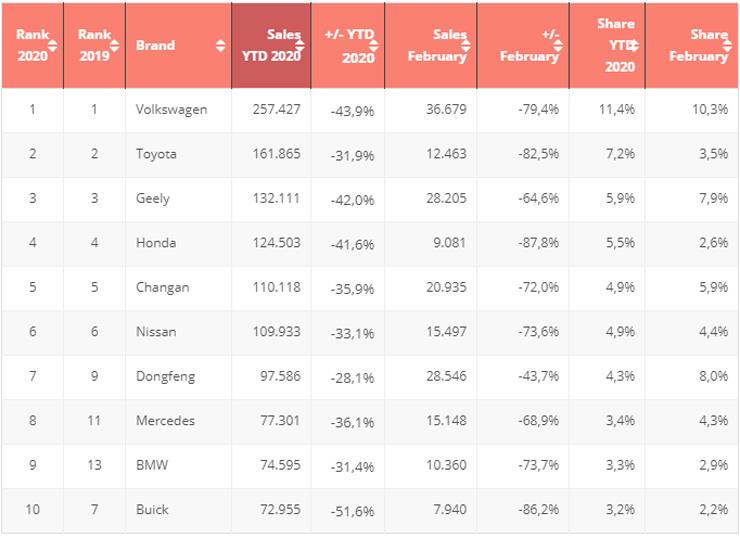Sort table by Brand column header
The height and width of the screenshot is (538, 740).
[x=156, y=45]
